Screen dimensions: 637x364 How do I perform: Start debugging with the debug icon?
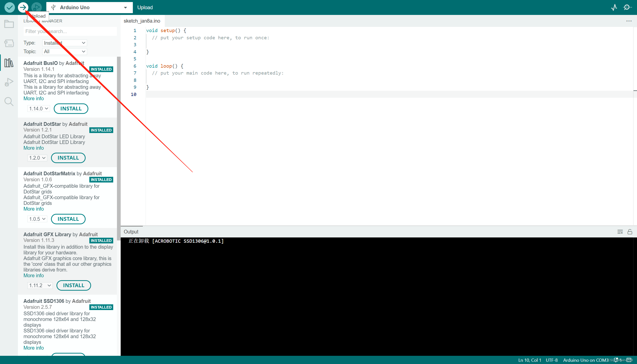pos(37,7)
